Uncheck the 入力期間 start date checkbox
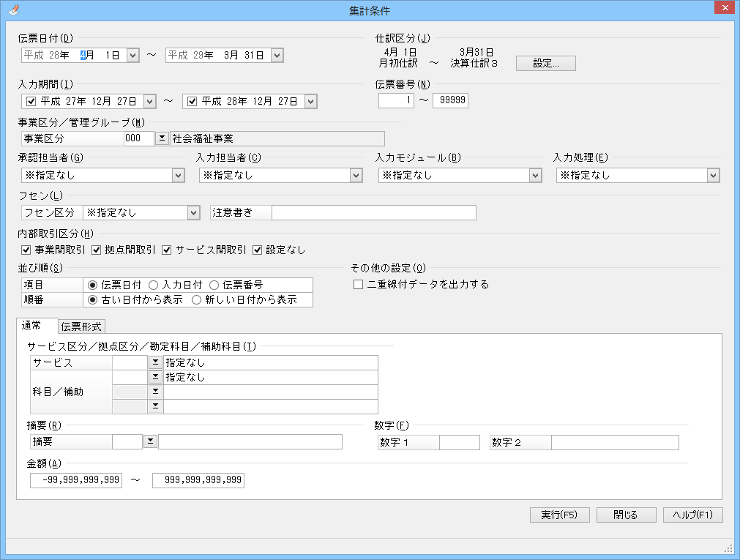 pyautogui.click(x=31, y=101)
